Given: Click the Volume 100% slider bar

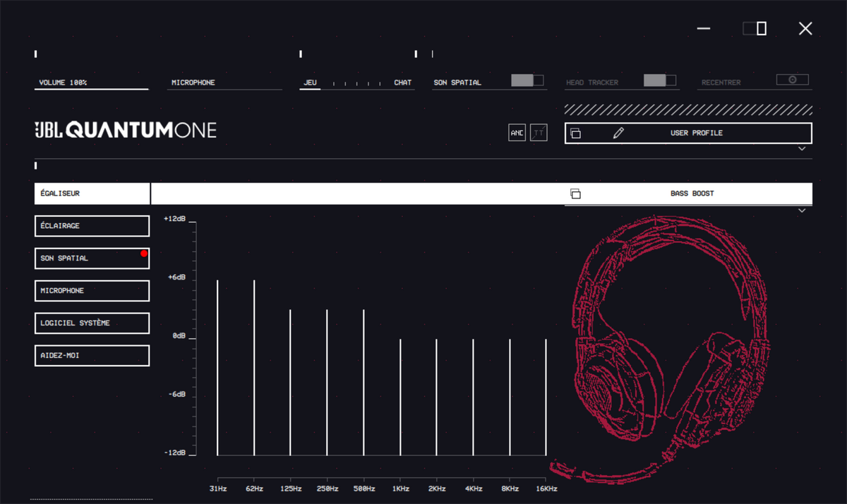Looking at the screenshot, I should point(92,89).
